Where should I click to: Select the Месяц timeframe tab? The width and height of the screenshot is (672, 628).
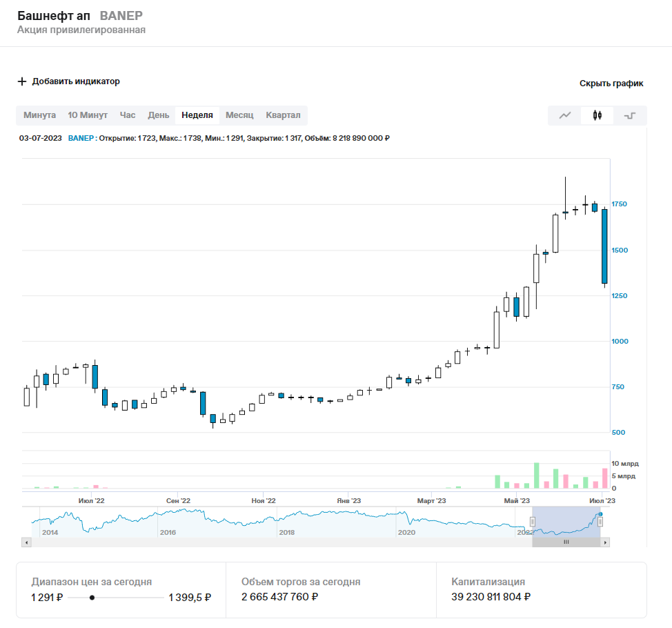(239, 115)
